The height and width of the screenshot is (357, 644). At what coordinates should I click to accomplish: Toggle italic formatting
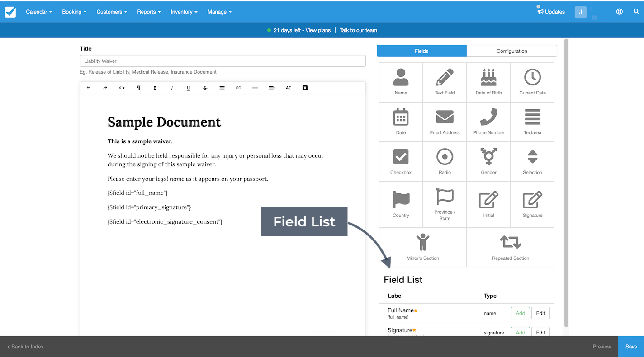point(172,88)
